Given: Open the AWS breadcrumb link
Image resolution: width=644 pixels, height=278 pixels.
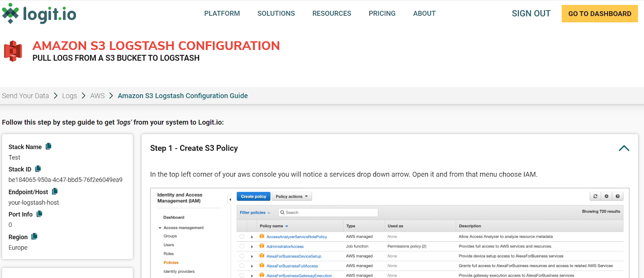Looking at the screenshot, I should click(x=97, y=96).
